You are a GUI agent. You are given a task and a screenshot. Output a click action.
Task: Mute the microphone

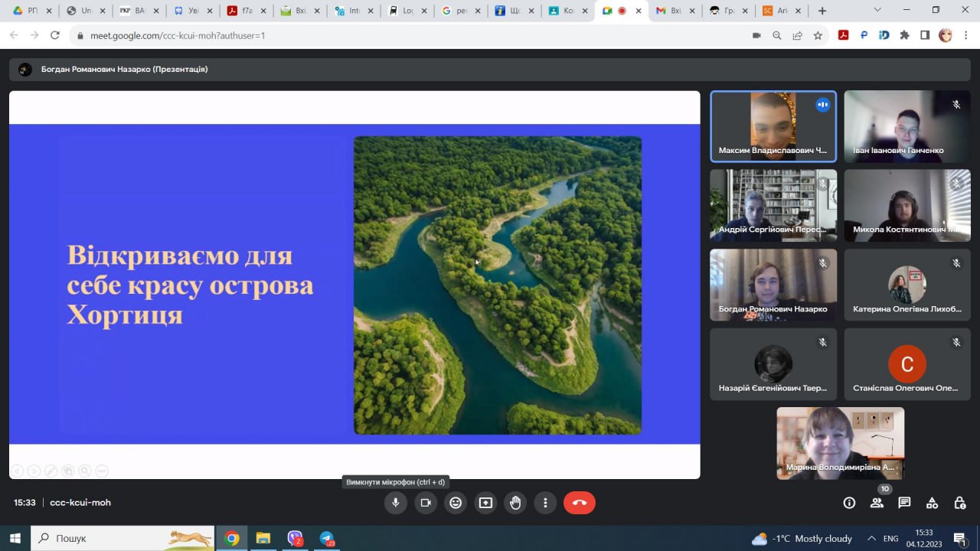[x=395, y=503]
